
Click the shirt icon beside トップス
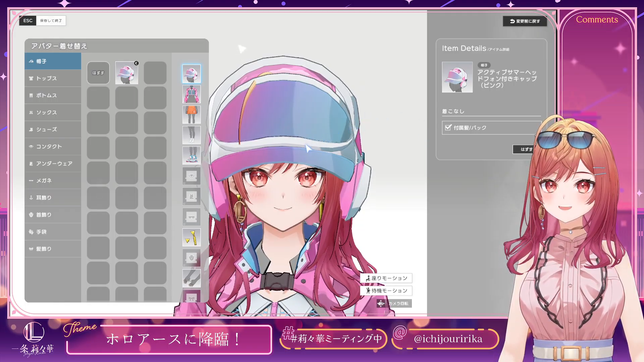(31, 78)
